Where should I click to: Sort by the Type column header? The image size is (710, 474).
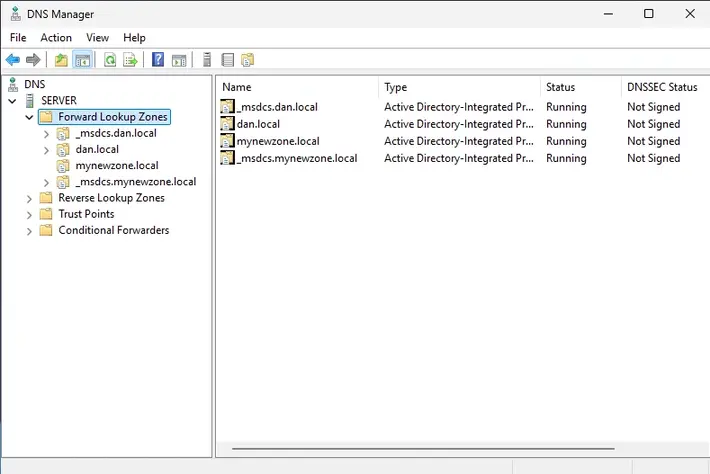(460, 87)
